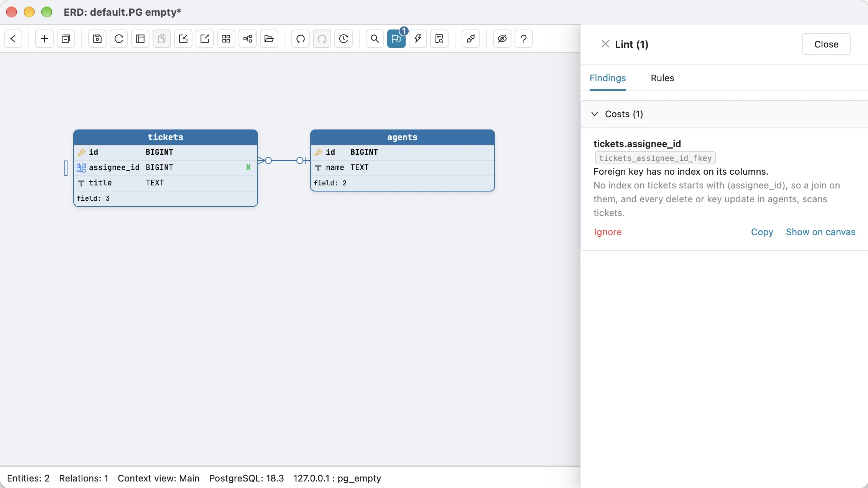Select title row in tickets table
Image resolution: width=868 pixels, height=488 pixels.
pos(166,183)
